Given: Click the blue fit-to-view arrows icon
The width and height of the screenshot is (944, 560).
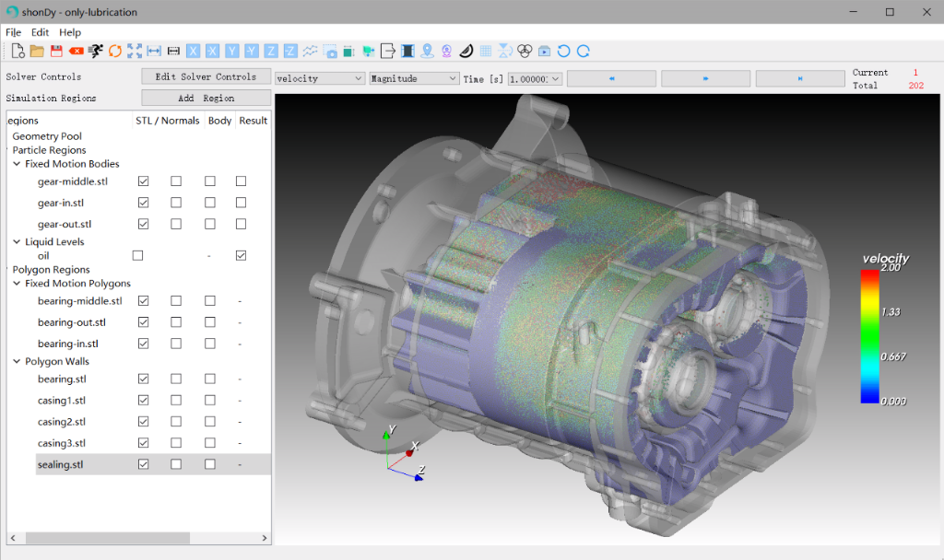Looking at the screenshot, I should point(135,51).
